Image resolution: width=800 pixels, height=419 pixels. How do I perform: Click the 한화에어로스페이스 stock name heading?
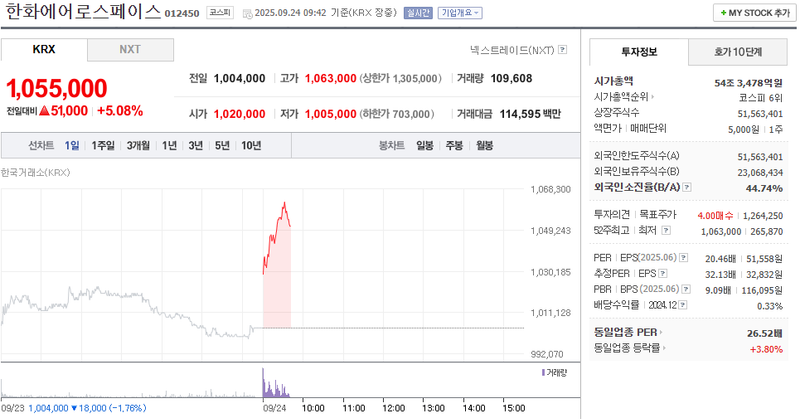tap(83, 11)
